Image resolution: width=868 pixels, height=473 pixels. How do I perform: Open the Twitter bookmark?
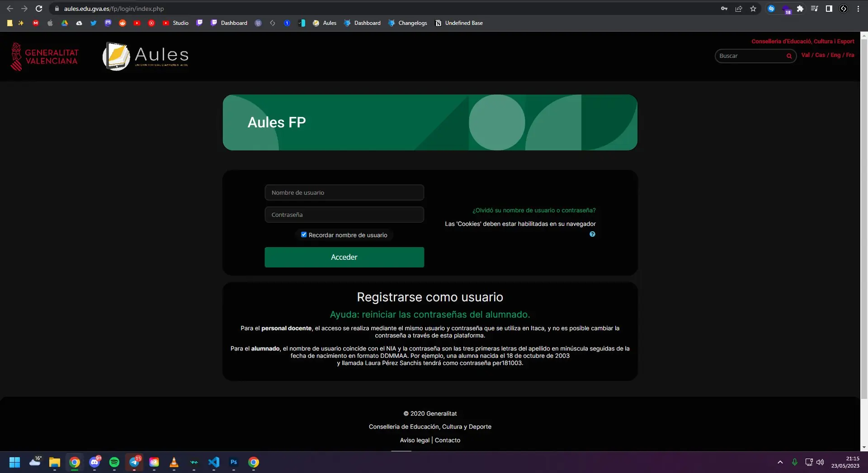point(94,23)
